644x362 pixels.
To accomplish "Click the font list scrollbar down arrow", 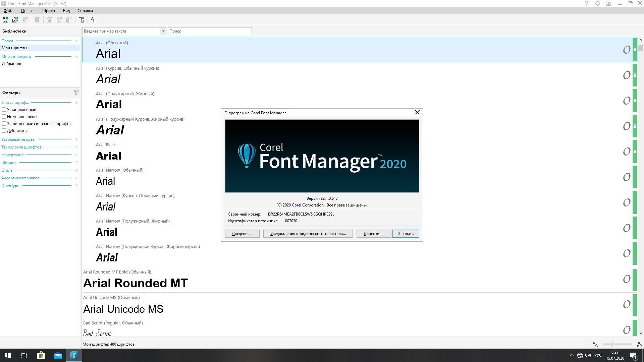I will (x=641, y=333).
